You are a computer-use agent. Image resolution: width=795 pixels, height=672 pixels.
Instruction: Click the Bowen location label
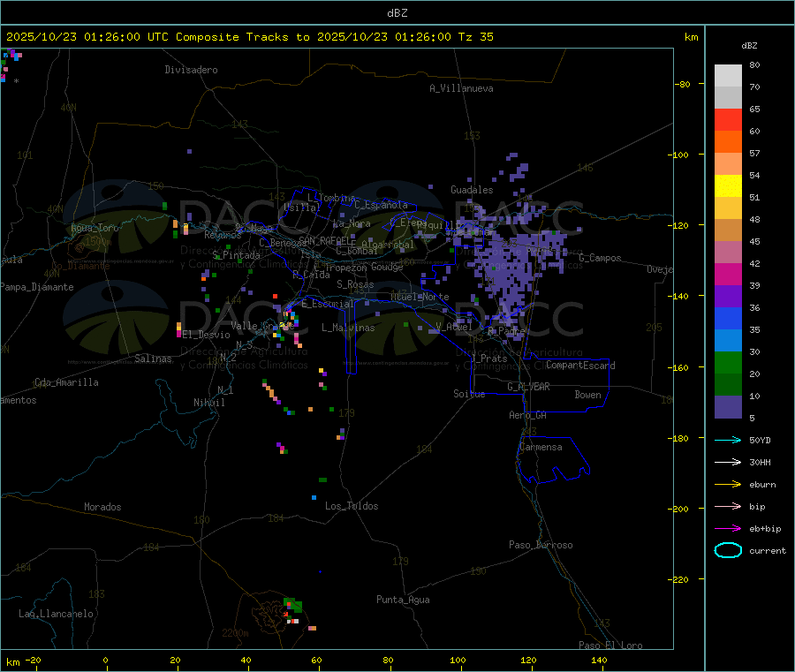click(588, 395)
